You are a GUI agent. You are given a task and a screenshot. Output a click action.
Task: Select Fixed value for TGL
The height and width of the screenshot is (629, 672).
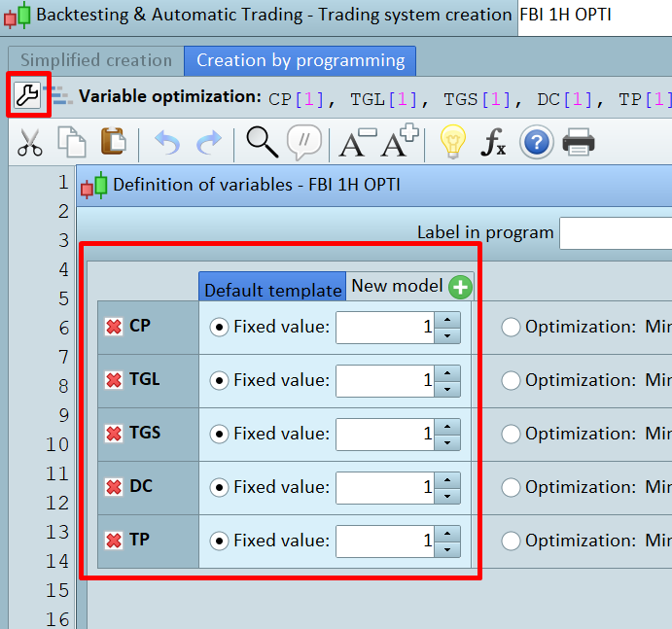[219, 380]
